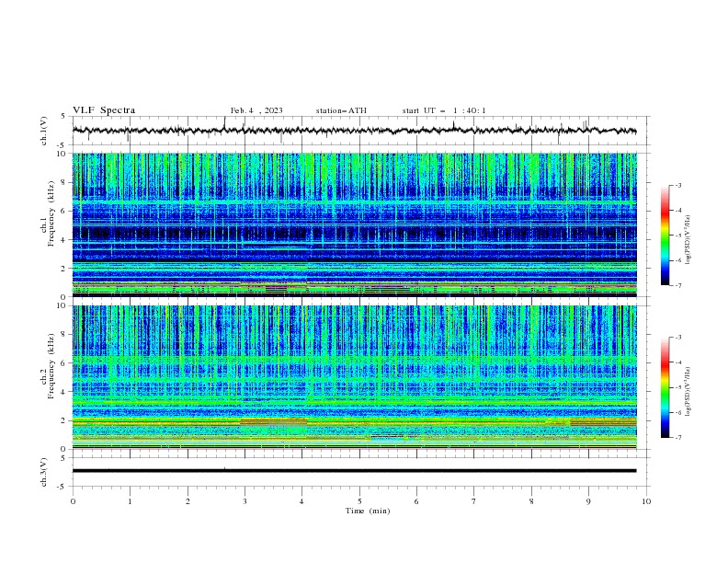The width and height of the screenshot is (728, 563).
Task: Click the ch.1 spectrogram color bar
Action: tap(665, 236)
